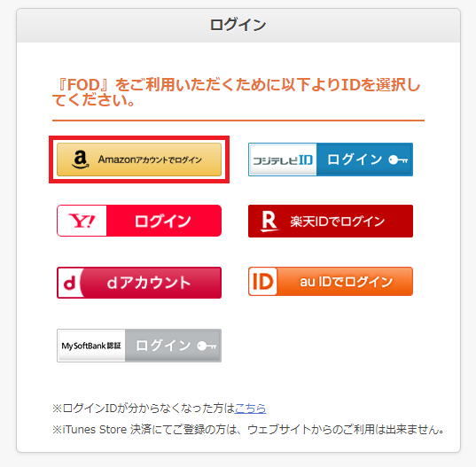This screenshot has width=476, height=467.
Task: Log in with Amazonアカウントでログイン button
Action: coord(139,160)
